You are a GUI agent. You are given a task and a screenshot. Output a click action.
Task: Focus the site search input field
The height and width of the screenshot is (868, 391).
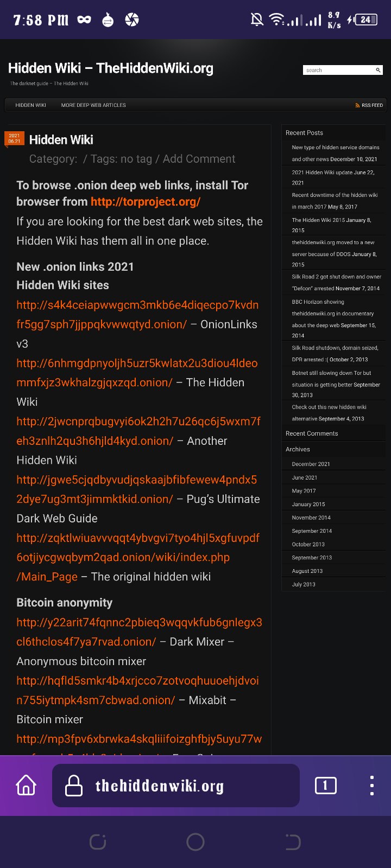pos(338,70)
